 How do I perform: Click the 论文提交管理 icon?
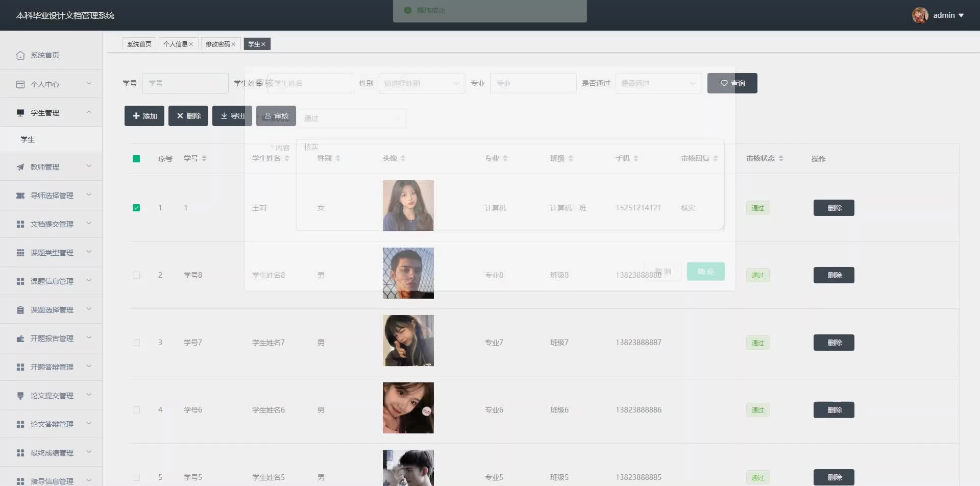coord(20,396)
